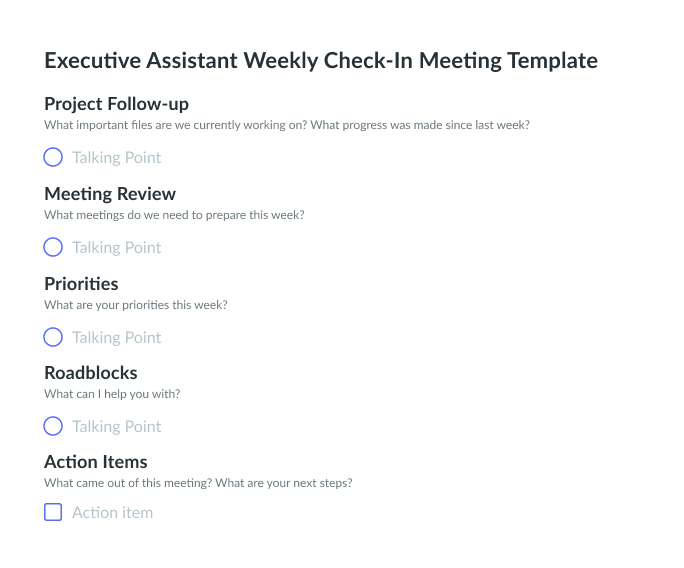Check the circle under Project Follow-up
This screenshot has height=568, width=684.
click(53, 157)
